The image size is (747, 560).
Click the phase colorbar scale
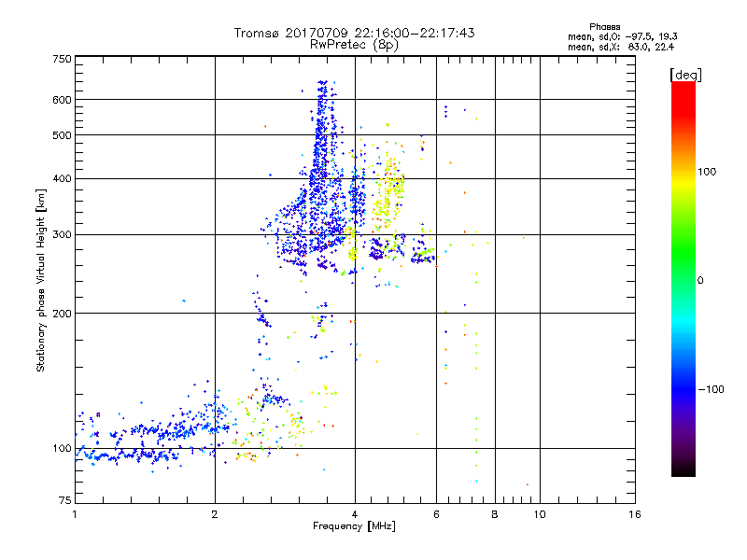click(684, 279)
